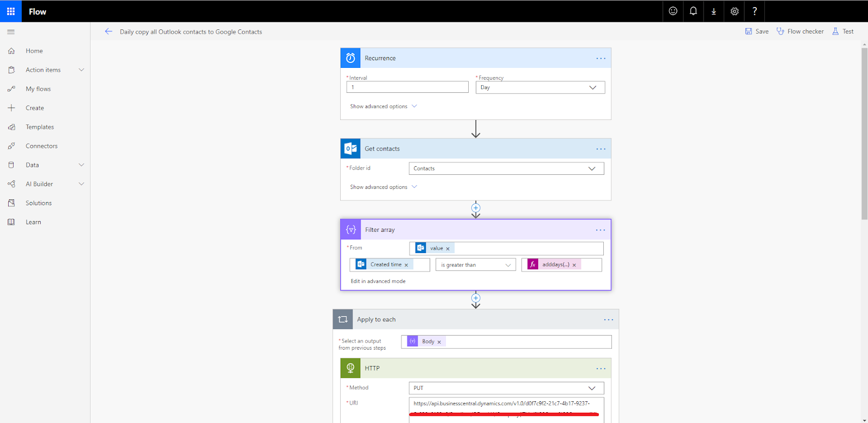This screenshot has width=868, height=423.
Task: Open the Folder id Contacts dropdown
Action: tap(506, 168)
